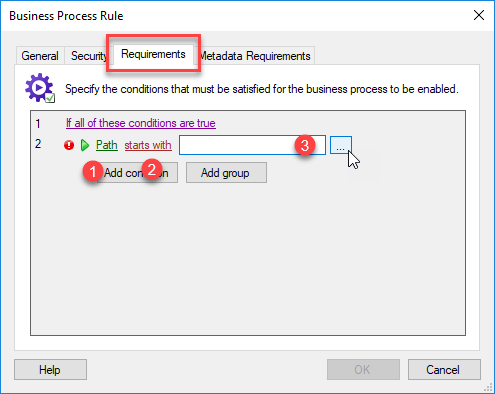Viewport: 495px width, 394px height.
Task: Click the Cancel button
Action: [444, 369]
